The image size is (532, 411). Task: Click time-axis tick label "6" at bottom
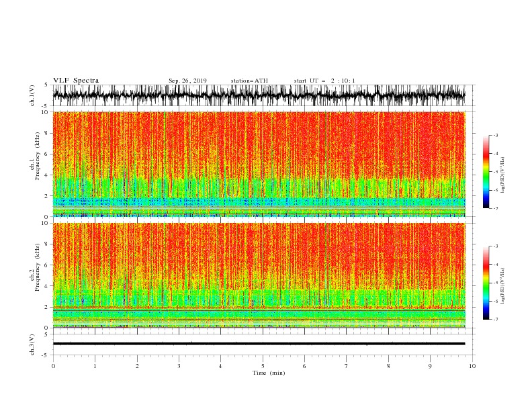(x=304, y=366)
